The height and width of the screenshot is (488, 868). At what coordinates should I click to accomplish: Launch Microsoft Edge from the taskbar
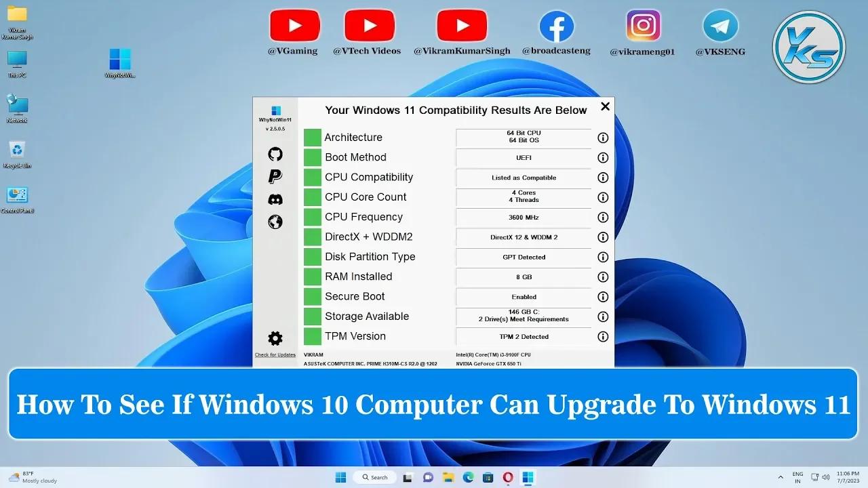click(468, 477)
